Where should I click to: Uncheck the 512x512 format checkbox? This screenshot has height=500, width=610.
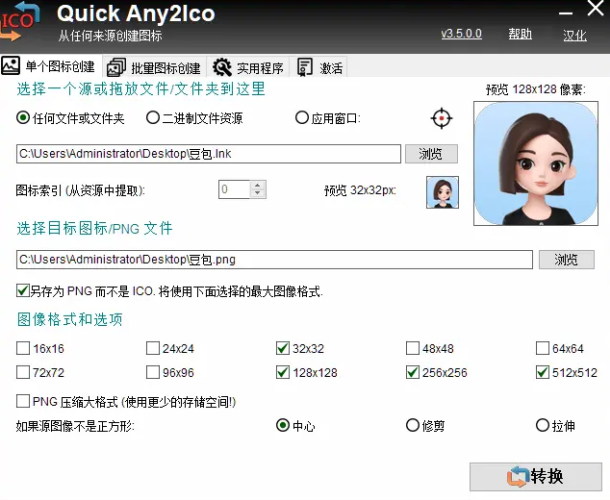[542, 373]
